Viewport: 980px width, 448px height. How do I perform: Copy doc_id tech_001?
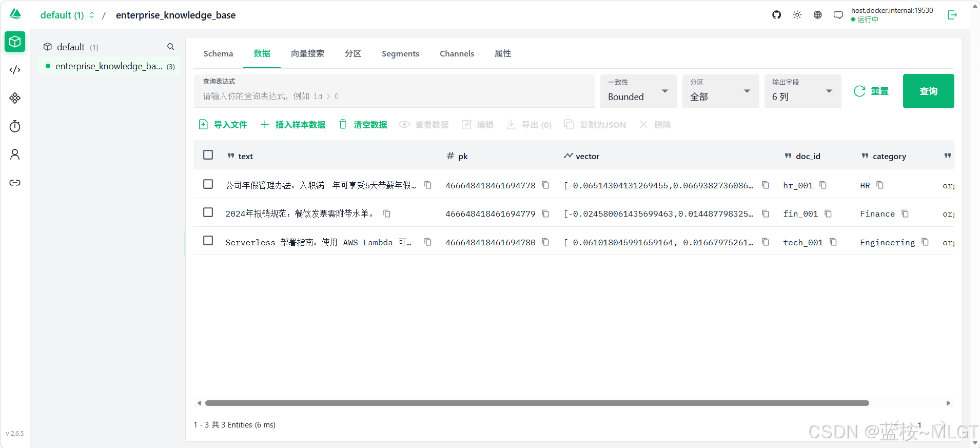[x=833, y=242]
